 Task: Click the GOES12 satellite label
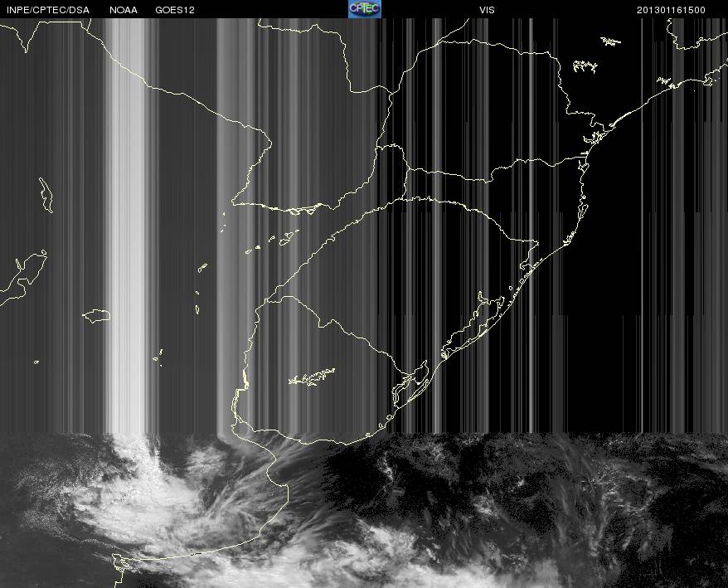(175, 9)
